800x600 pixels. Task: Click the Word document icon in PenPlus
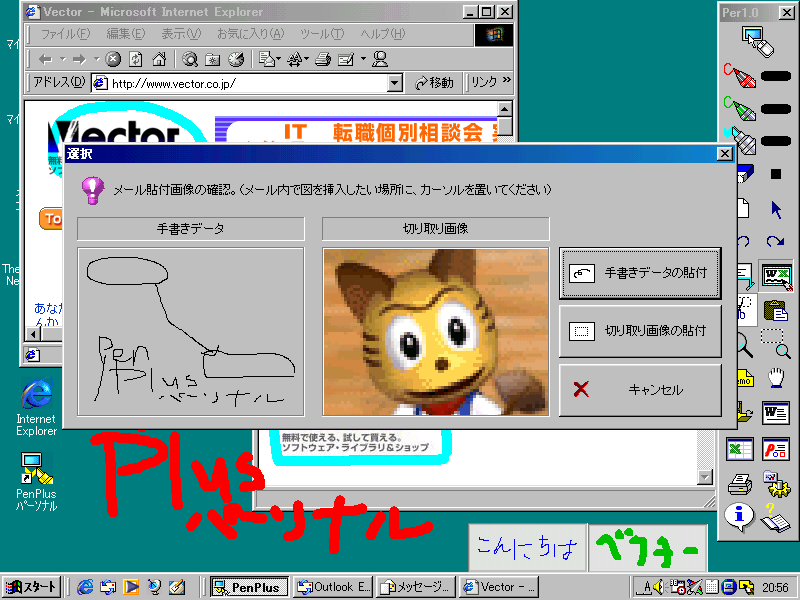click(x=776, y=412)
